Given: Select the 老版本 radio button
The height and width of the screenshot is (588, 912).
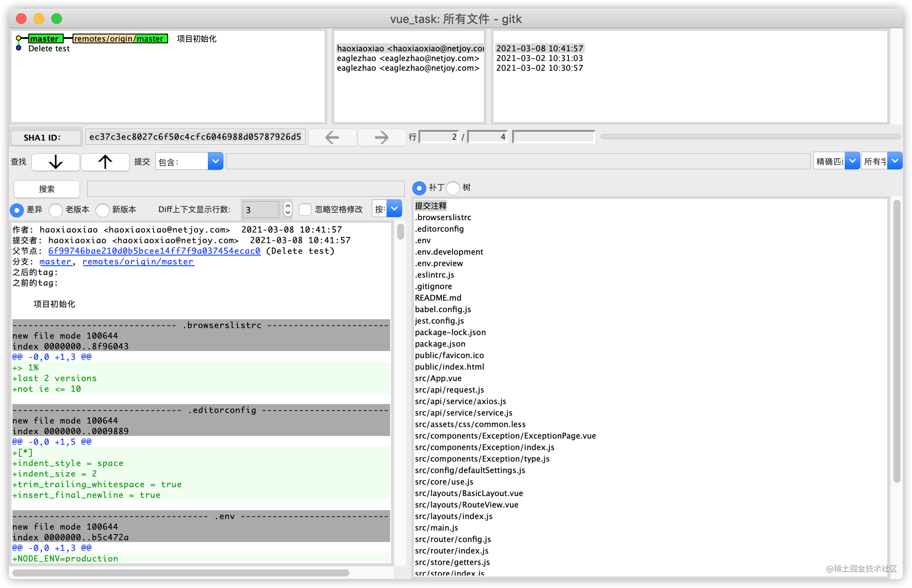Looking at the screenshot, I should point(56,210).
